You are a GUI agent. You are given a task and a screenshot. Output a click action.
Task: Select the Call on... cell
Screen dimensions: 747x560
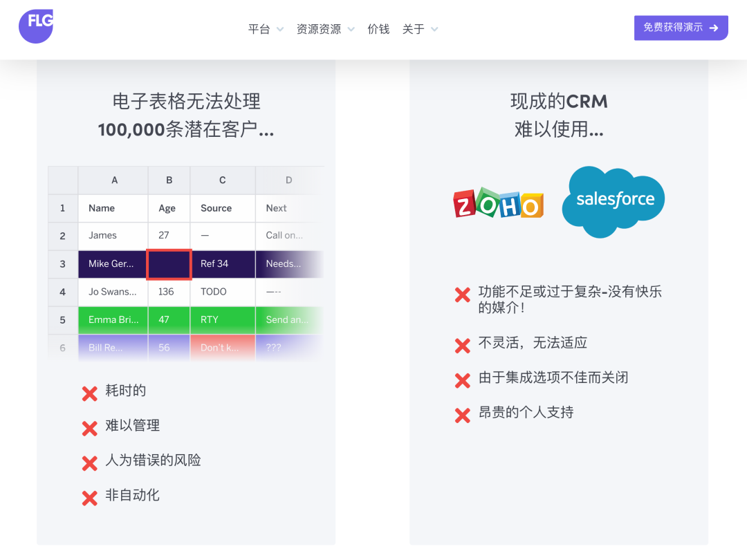click(x=290, y=235)
